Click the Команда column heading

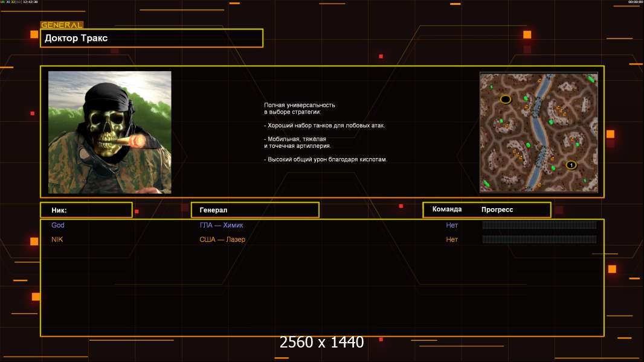[447, 209]
